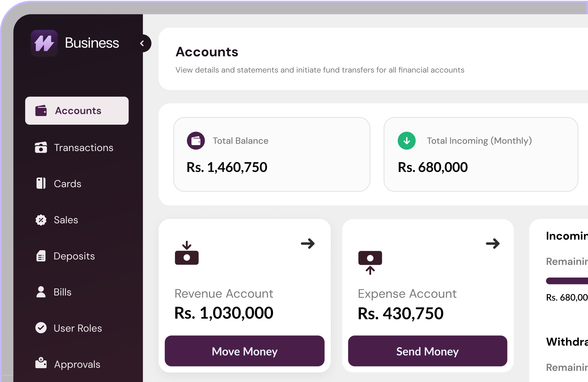Open Approvals in the sidebar

coord(77,364)
